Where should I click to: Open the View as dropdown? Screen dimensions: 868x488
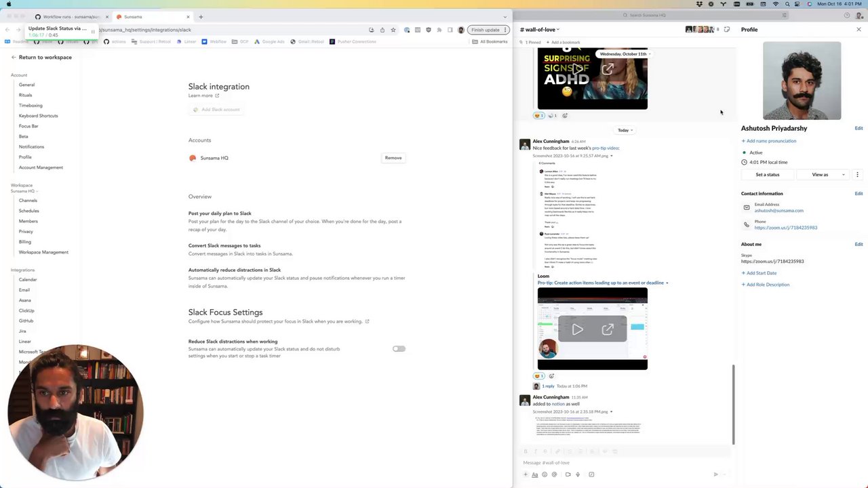point(823,175)
